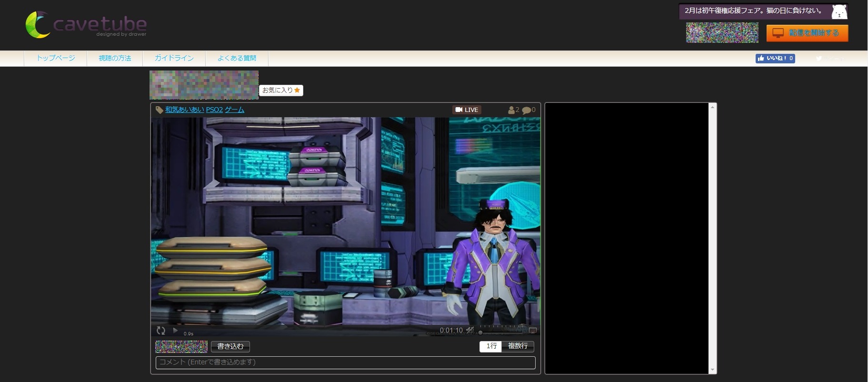868x382 pixels.
Task: Open the よくある質問 menu item
Action: click(237, 58)
